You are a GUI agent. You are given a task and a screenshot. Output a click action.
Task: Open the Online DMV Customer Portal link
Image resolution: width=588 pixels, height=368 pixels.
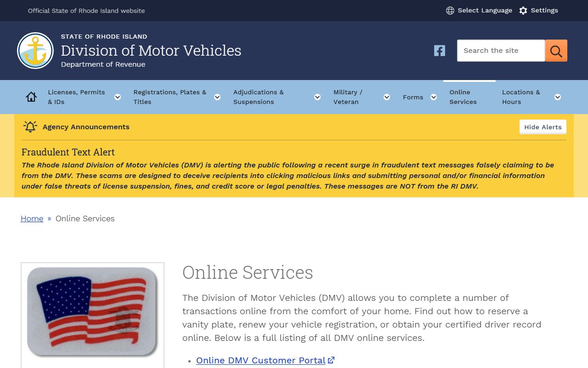pos(261,360)
